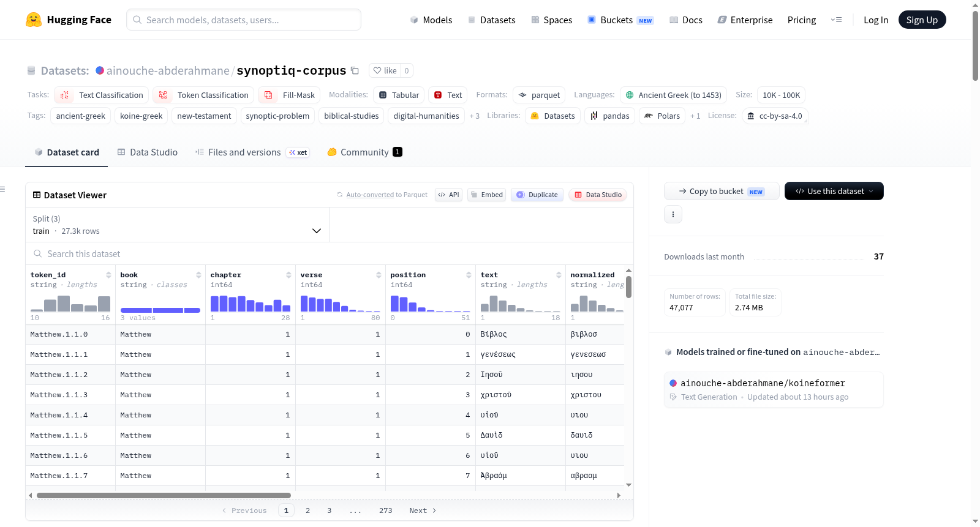980x527 pixels.
Task: Open the Files and versions tab
Action: [x=252, y=152]
